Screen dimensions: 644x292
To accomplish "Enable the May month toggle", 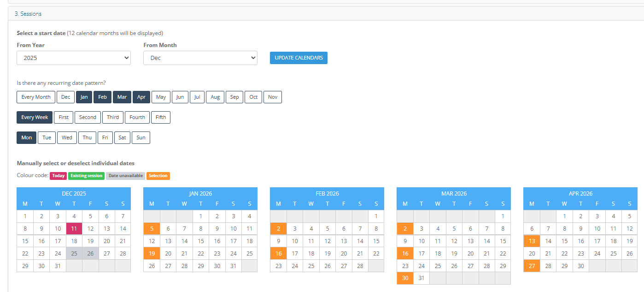I will click(161, 97).
